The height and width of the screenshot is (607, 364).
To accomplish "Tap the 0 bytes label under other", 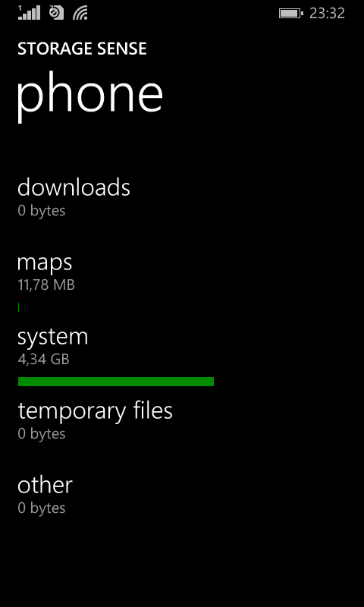I will [x=42, y=508].
